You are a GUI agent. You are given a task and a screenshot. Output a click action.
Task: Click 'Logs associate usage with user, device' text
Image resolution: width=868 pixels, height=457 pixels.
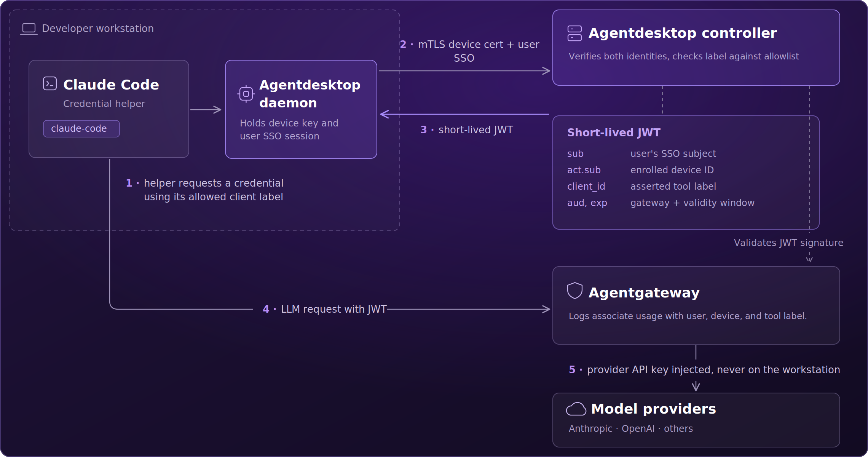688,316
